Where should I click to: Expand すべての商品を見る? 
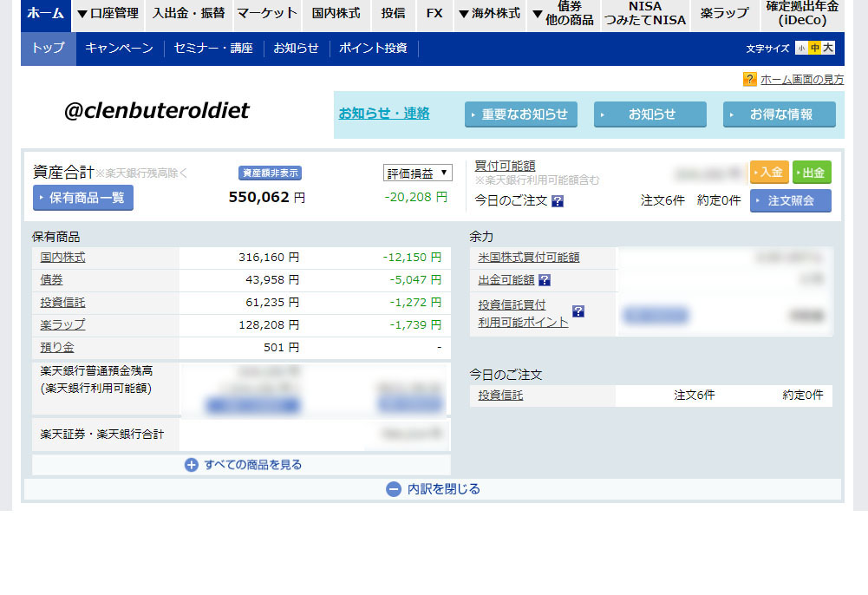click(241, 465)
